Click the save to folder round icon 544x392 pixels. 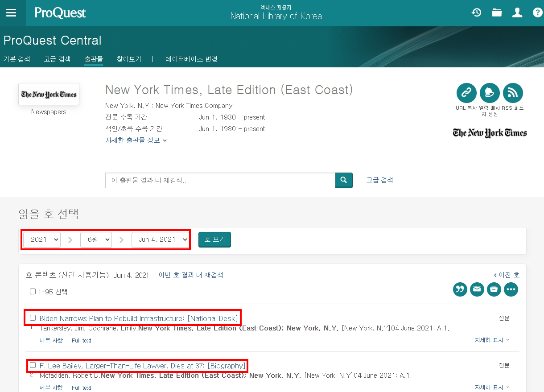click(494, 289)
